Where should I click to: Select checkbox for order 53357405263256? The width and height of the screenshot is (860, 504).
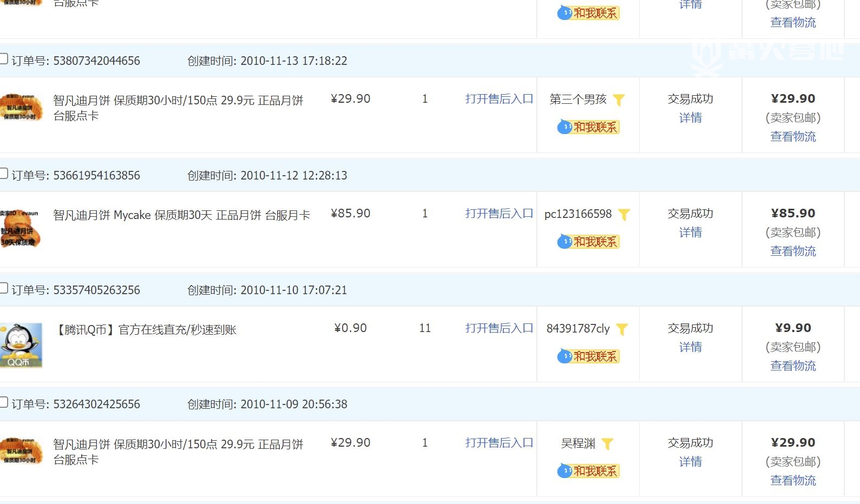tap(3, 288)
